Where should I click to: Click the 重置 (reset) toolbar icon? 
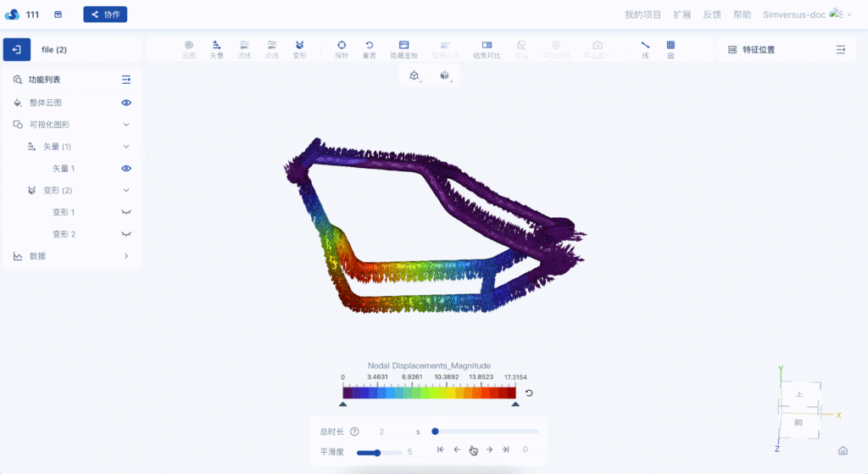pos(369,48)
